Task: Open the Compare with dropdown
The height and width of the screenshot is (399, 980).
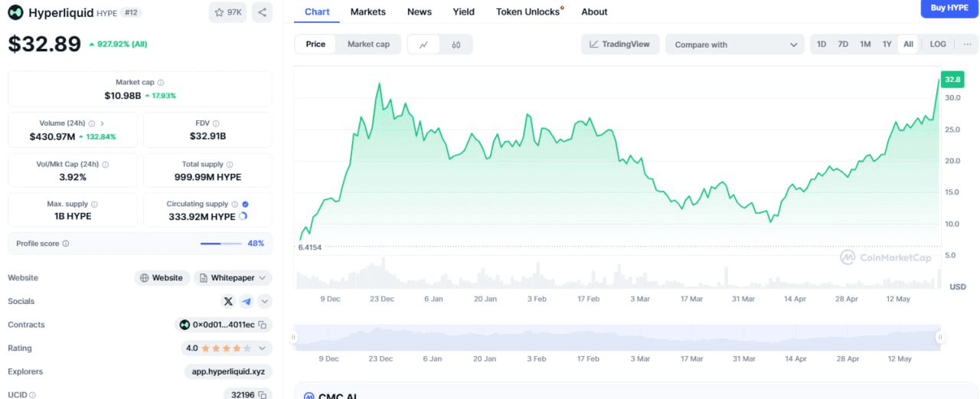Action: pyautogui.click(x=735, y=44)
